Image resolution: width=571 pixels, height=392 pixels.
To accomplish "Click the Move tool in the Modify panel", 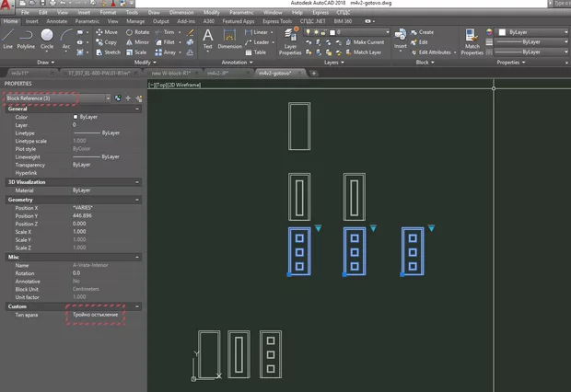I will pos(104,31).
